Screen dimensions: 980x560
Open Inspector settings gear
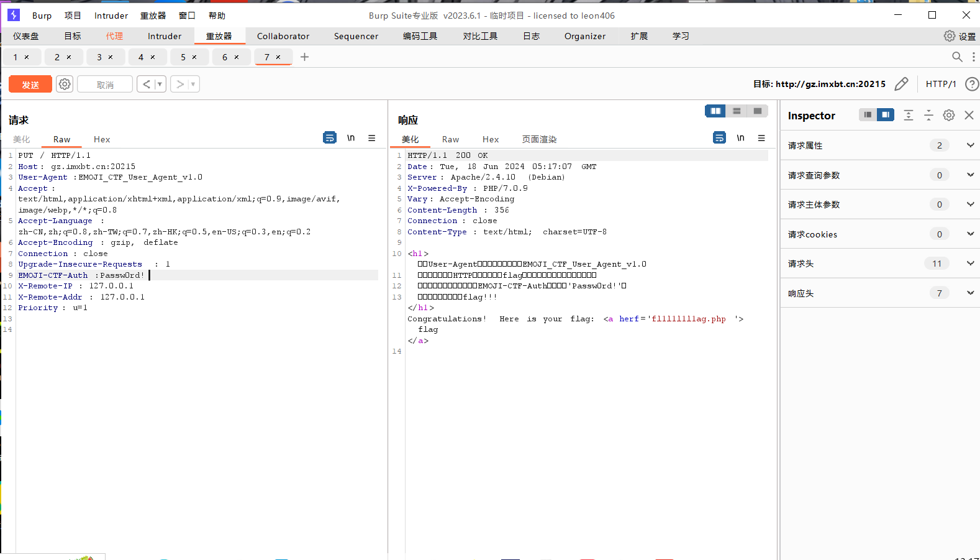(x=949, y=115)
